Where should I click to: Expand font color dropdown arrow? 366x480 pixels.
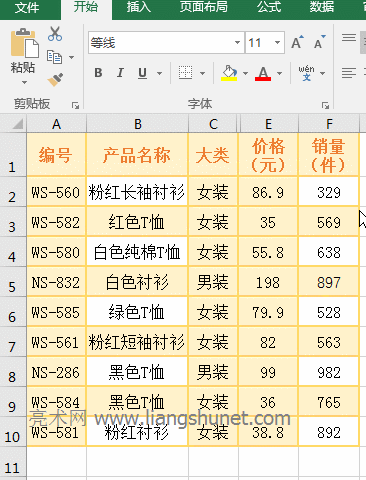pyautogui.click(x=279, y=73)
